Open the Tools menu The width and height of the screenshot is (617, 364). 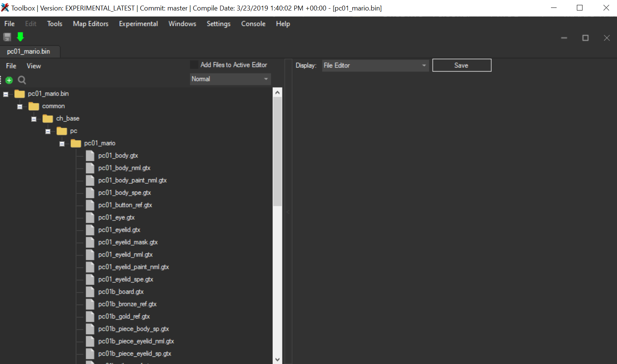55,24
